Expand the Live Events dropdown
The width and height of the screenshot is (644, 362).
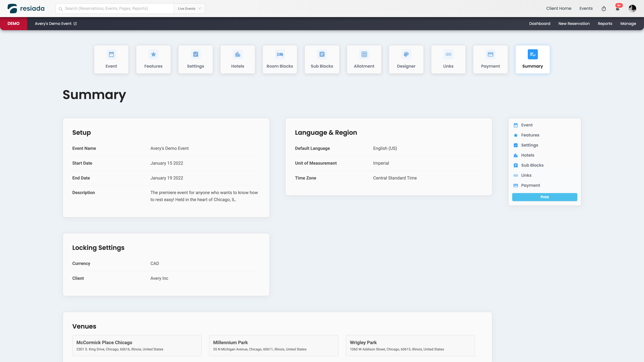[189, 9]
